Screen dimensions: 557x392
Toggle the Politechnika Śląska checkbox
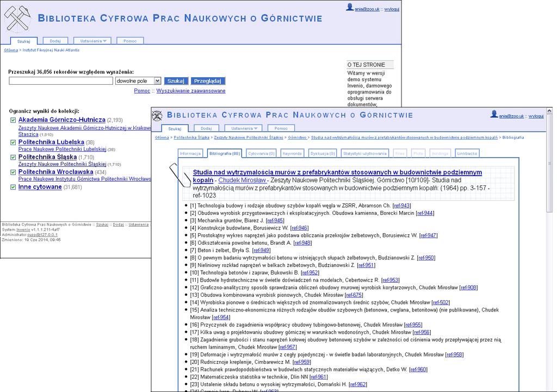(x=13, y=157)
